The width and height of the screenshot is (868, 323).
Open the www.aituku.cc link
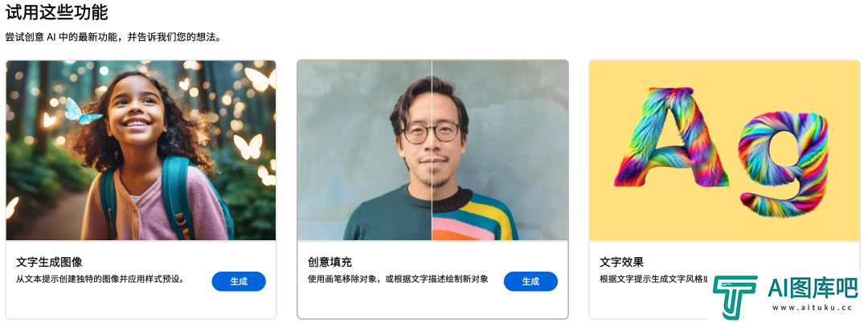click(813, 308)
